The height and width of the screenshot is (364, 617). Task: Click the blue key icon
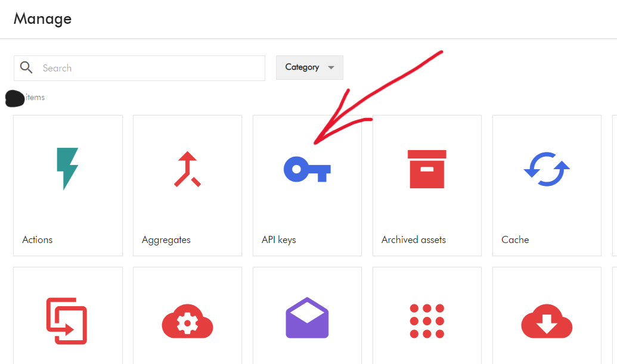(307, 169)
